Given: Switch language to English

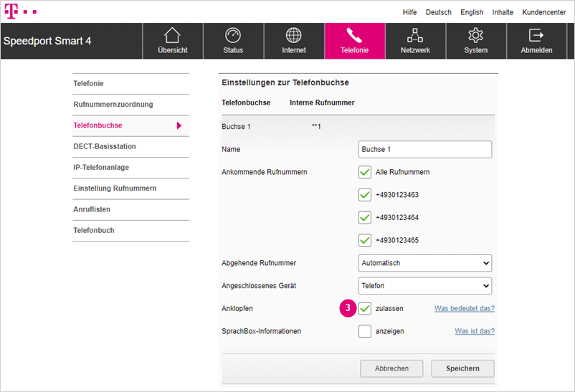Looking at the screenshot, I should (x=472, y=12).
